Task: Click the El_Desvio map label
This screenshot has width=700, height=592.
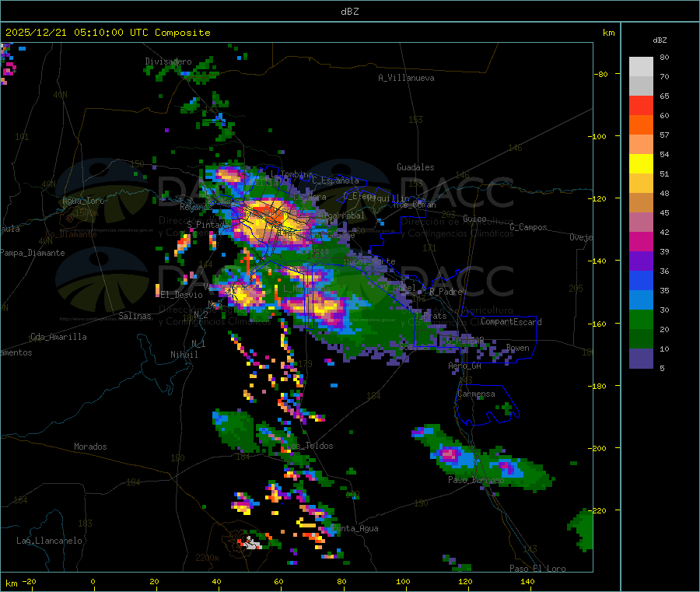Action: 181,295
